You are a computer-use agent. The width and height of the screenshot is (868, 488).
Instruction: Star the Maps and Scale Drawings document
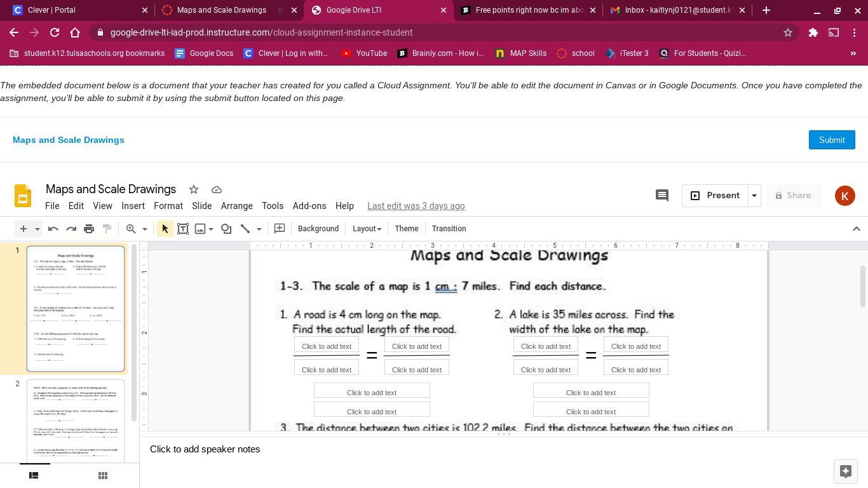click(x=194, y=189)
